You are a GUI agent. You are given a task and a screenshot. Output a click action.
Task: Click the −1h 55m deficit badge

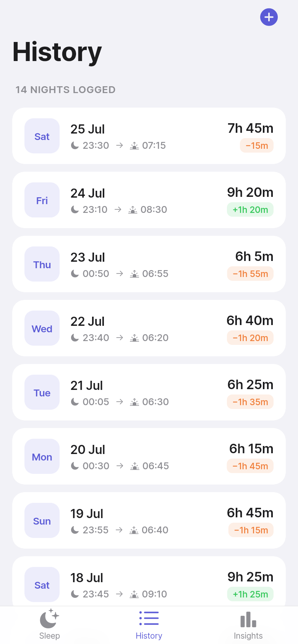(x=250, y=274)
